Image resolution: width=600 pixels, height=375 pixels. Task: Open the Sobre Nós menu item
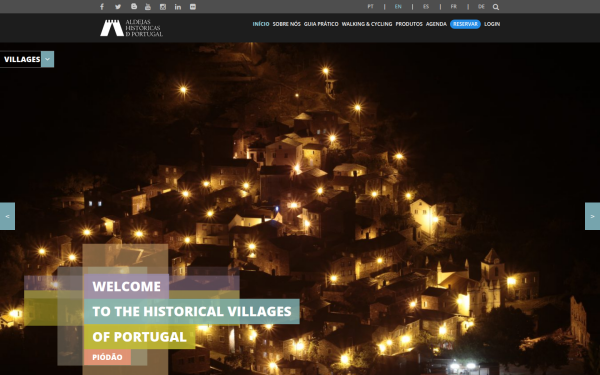pos(287,24)
